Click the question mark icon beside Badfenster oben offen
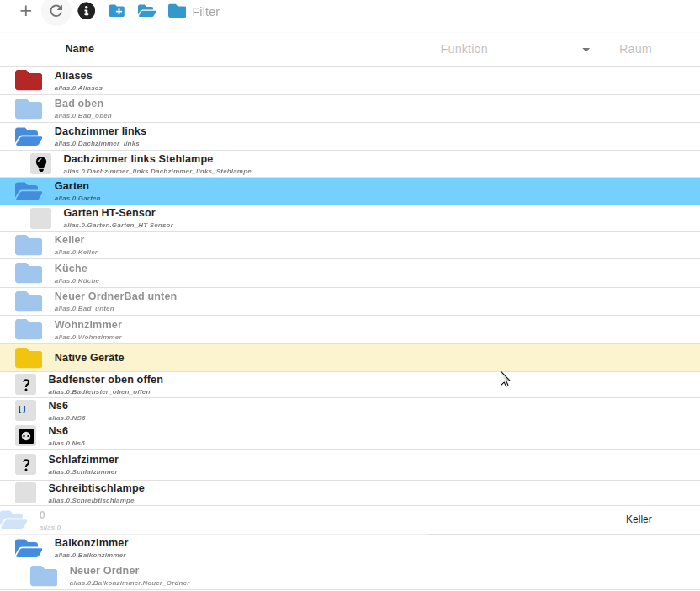Image resolution: width=700 pixels, height=591 pixels. tap(25, 385)
